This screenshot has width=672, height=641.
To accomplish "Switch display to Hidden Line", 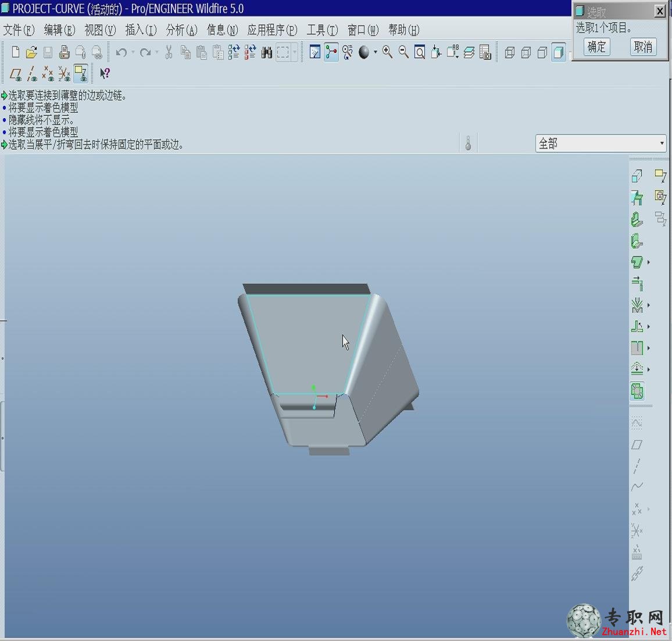I will (526, 52).
